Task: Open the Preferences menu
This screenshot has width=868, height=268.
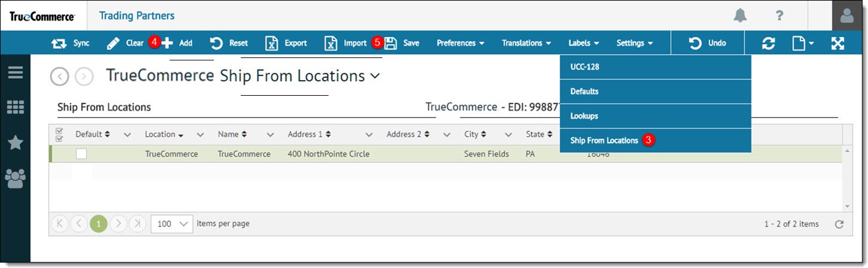Action: pyautogui.click(x=461, y=43)
